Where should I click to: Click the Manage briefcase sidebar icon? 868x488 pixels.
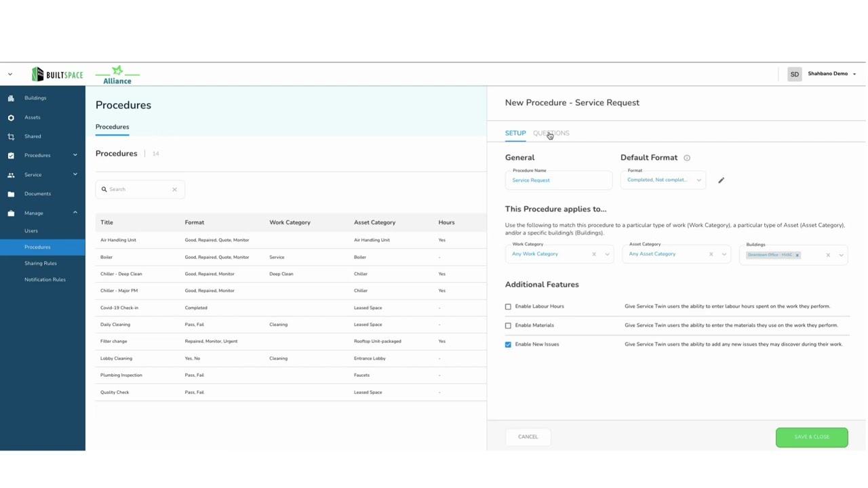point(11,213)
